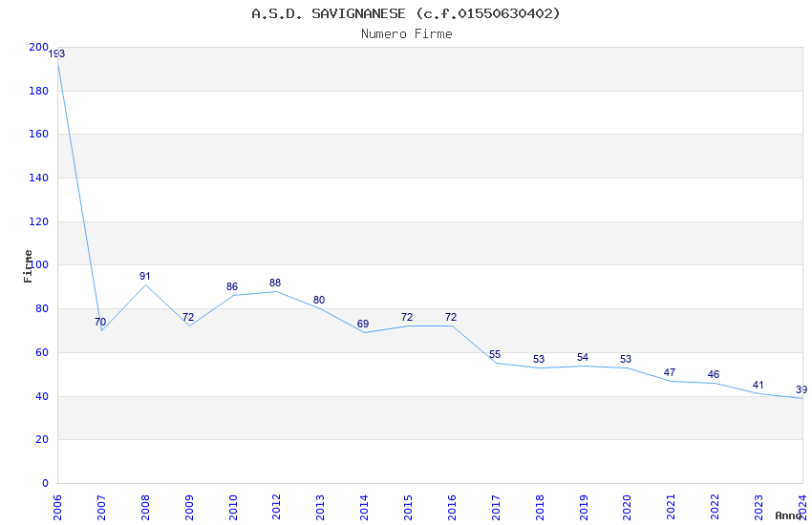Pick the 53 data label for 2018
812x525 pixels.
539,360
